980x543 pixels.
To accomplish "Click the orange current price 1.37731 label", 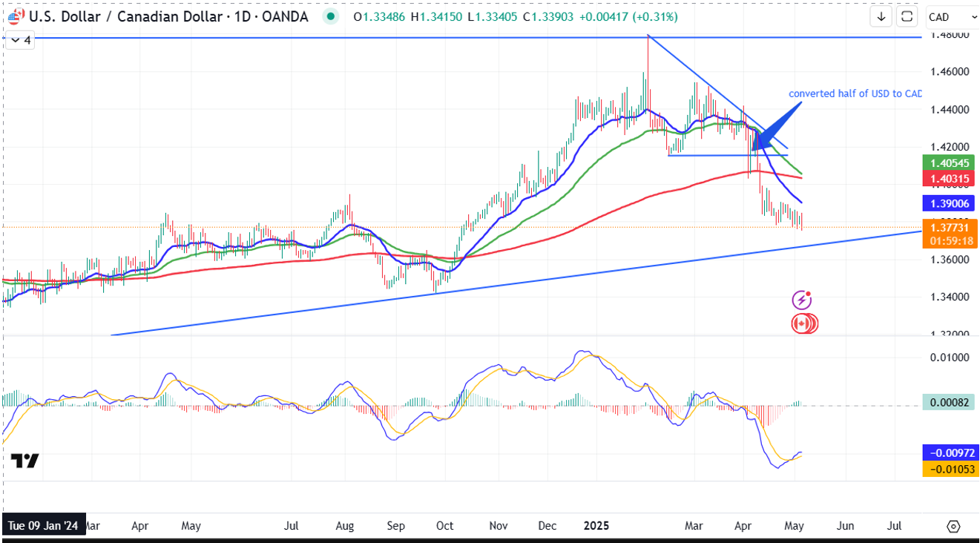I will (x=949, y=228).
